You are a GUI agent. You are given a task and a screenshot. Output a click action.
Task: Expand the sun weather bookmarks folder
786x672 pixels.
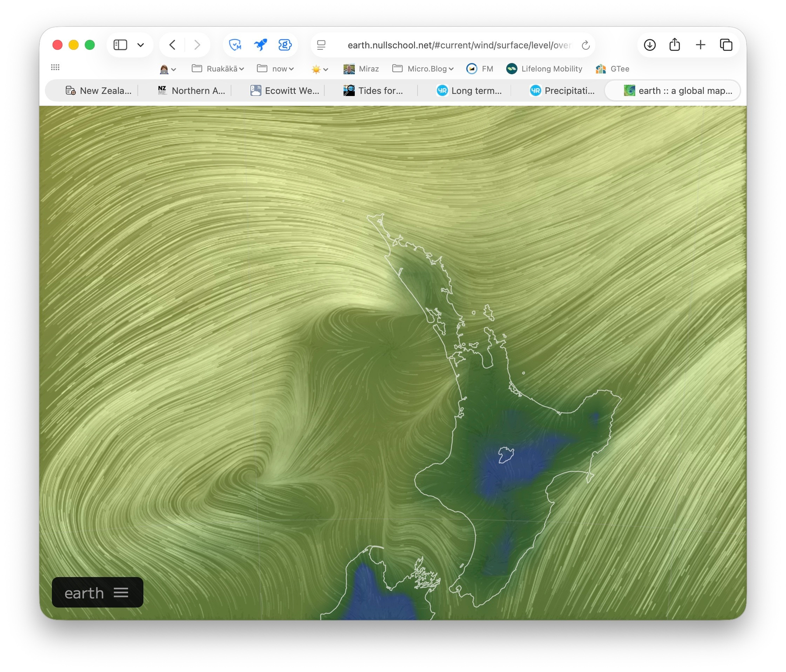pos(319,69)
